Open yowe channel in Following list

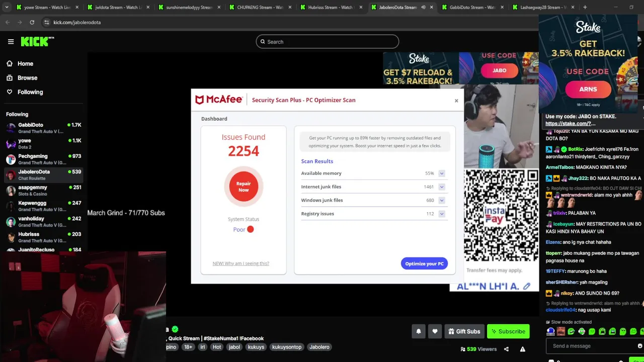coord(43,143)
